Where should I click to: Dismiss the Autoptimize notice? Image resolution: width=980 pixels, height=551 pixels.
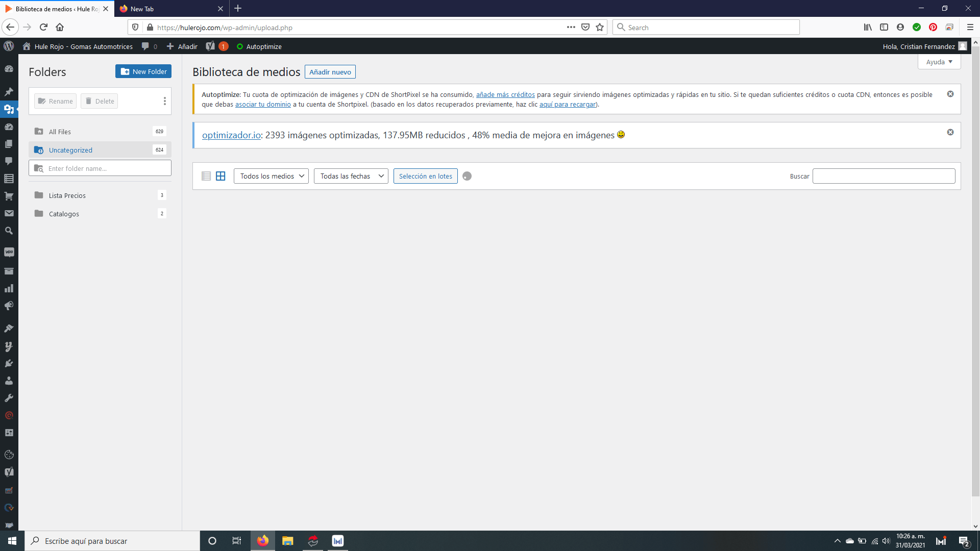click(950, 94)
